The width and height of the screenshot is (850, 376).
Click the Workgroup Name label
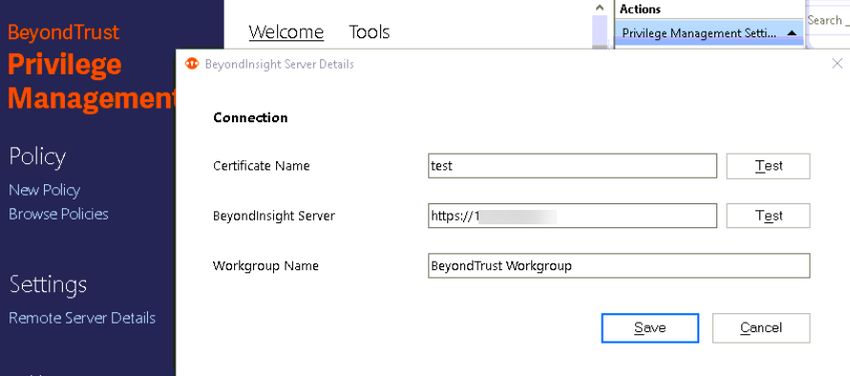click(266, 266)
